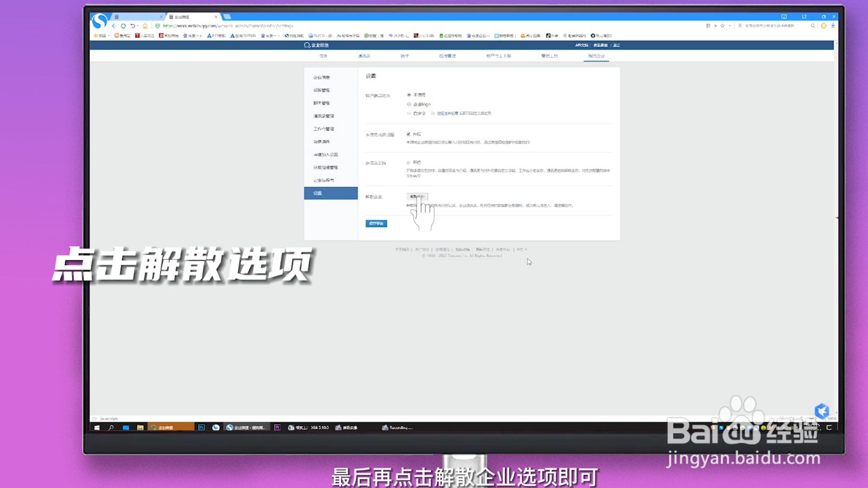Click the Windows Start button
This screenshot has height=488, width=868.
click(97, 427)
